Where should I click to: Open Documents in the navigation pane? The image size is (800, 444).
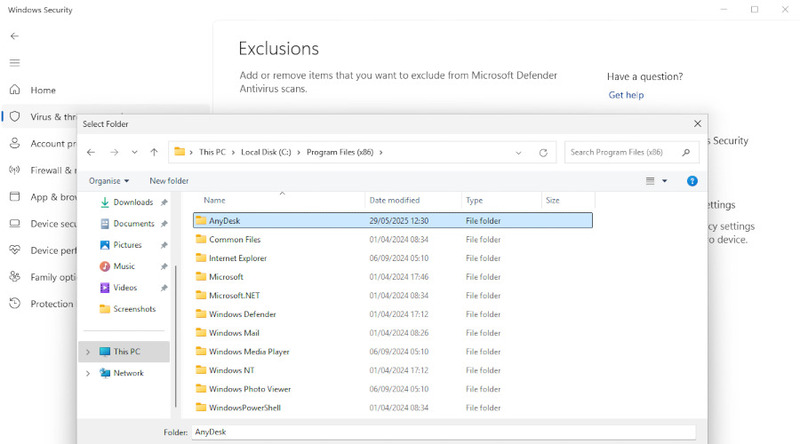click(x=133, y=224)
